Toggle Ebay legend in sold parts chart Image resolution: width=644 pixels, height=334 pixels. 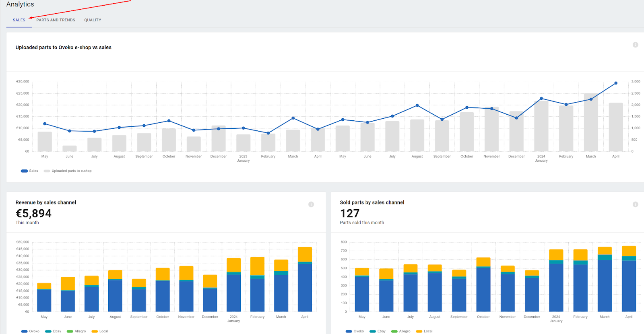pyautogui.click(x=378, y=331)
